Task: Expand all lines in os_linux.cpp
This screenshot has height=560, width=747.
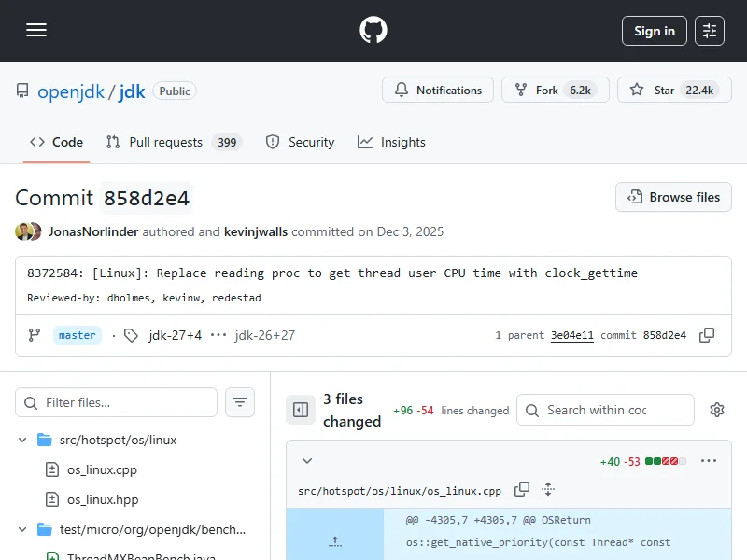Action: [x=548, y=490]
